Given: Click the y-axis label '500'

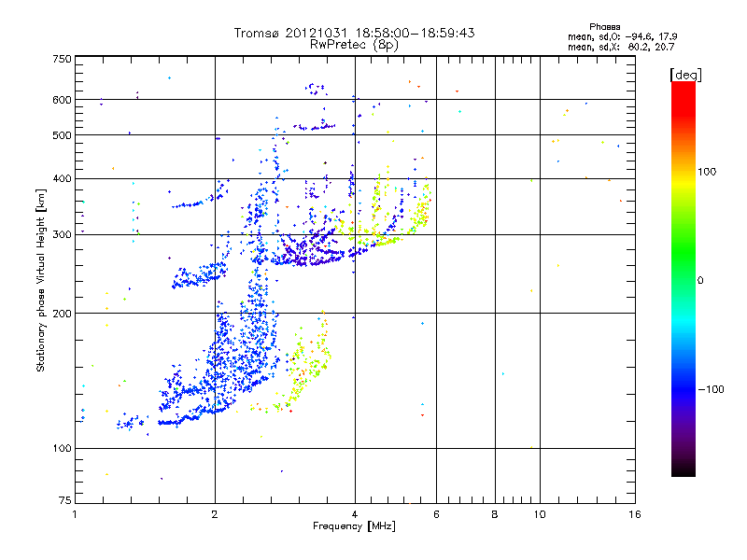Looking at the screenshot, I should coord(62,135).
